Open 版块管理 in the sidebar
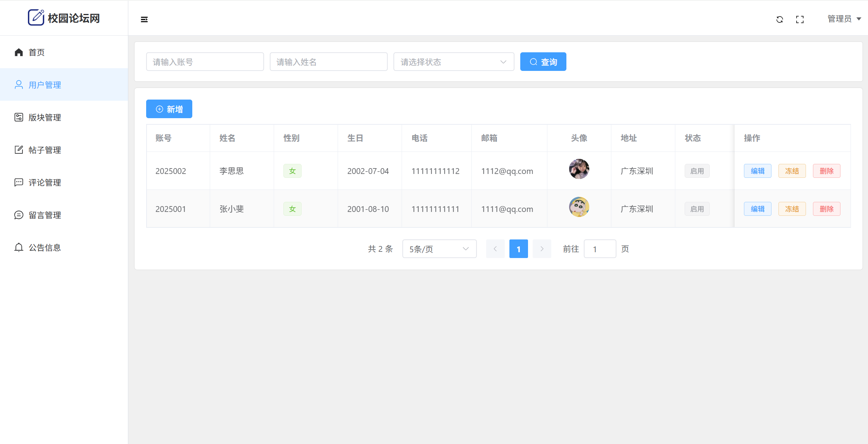This screenshot has height=444, width=868. pyautogui.click(x=45, y=117)
